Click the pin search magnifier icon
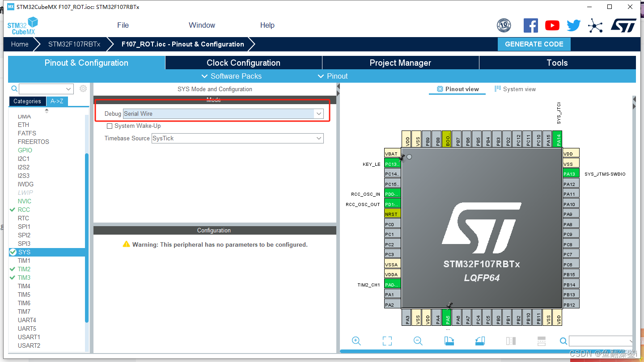644x362 pixels. [563, 341]
